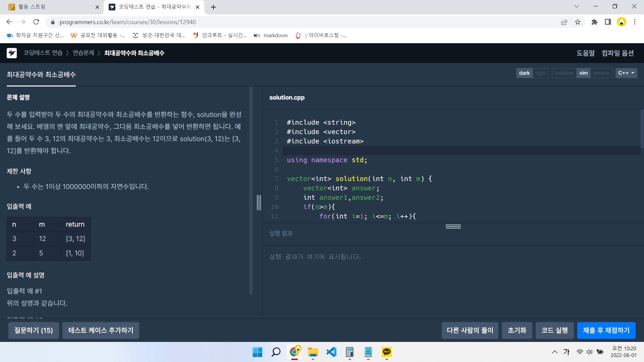
Task: Bookmark this page with star icon
Action: point(578,22)
